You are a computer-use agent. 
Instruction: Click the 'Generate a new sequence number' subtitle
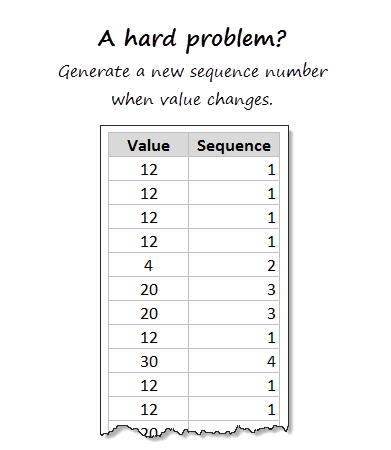tap(193, 72)
